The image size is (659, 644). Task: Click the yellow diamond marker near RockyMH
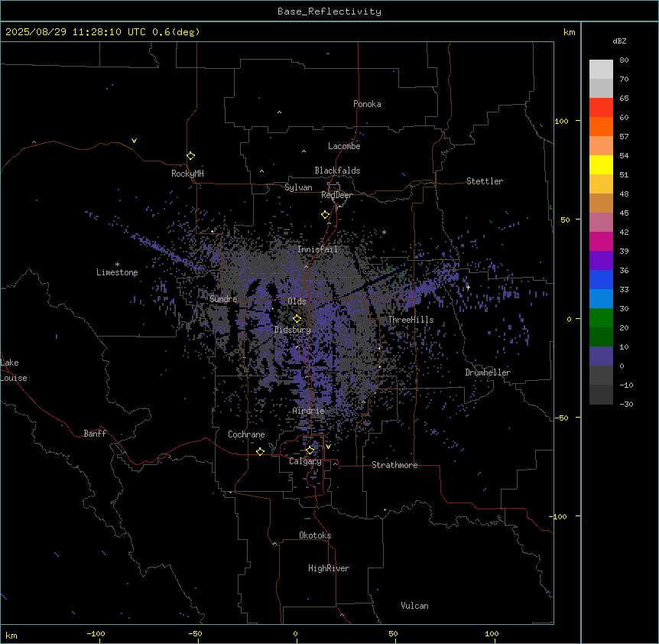pos(191,156)
